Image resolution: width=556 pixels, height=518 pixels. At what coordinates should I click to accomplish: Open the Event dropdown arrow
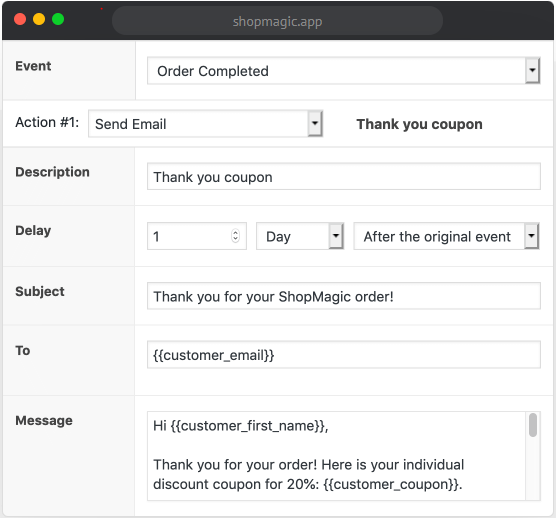tap(532, 71)
